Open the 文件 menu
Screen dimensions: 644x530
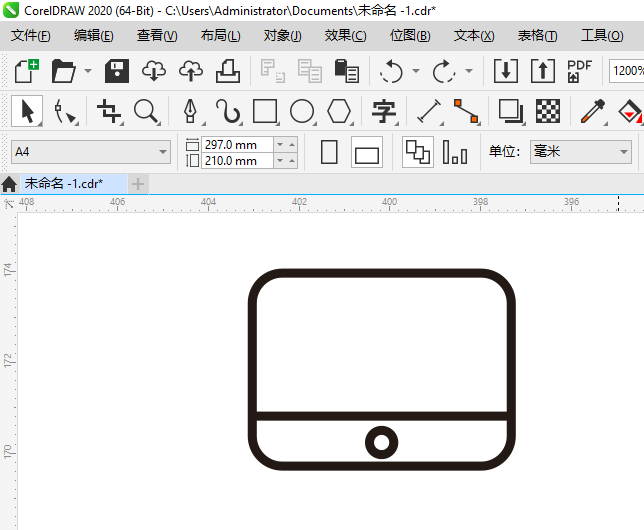31,36
